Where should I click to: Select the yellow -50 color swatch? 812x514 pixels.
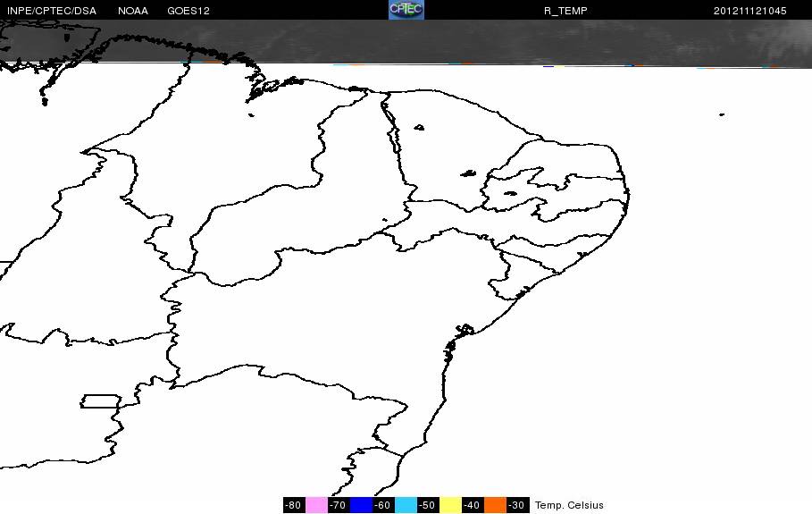pos(450,505)
